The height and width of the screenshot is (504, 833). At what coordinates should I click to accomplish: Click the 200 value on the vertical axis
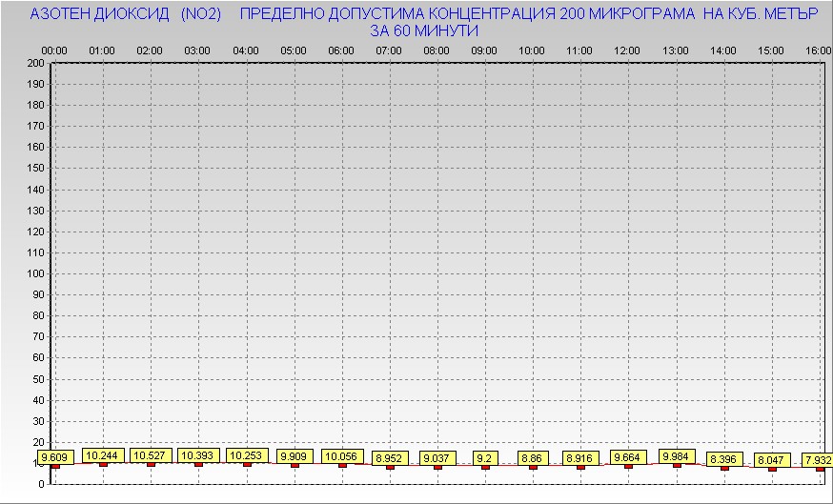point(35,63)
